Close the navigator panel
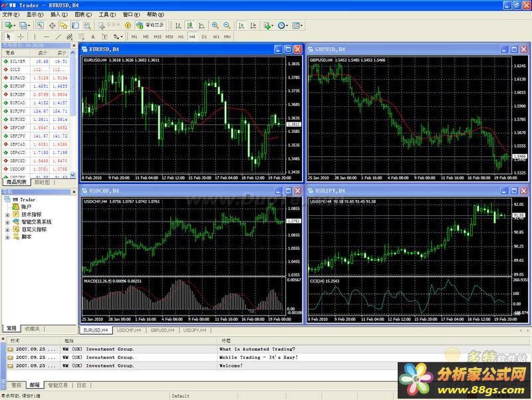The width and height of the screenshot is (532, 400). pyautogui.click(x=74, y=192)
